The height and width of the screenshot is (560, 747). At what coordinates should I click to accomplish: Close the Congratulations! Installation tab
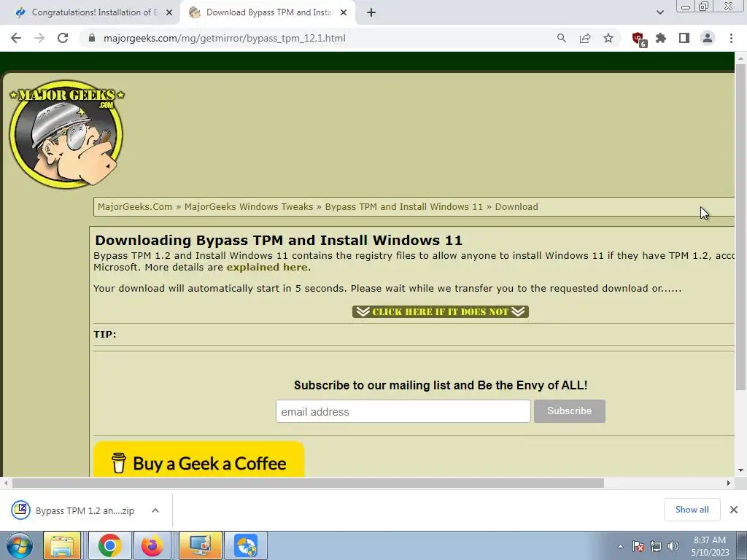click(169, 12)
